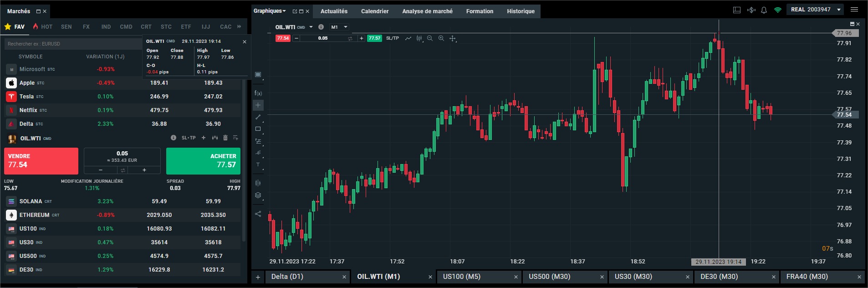Decrease volume in market watch order box

coord(101,170)
